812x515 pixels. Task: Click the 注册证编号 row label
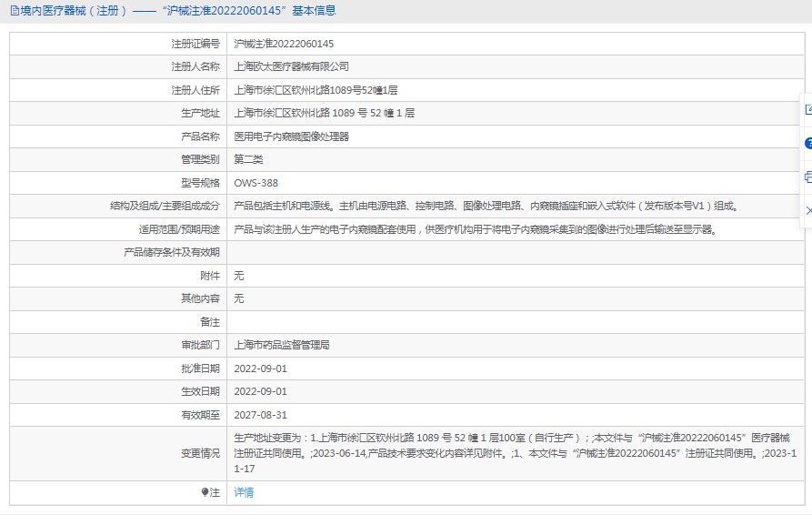tap(195, 44)
